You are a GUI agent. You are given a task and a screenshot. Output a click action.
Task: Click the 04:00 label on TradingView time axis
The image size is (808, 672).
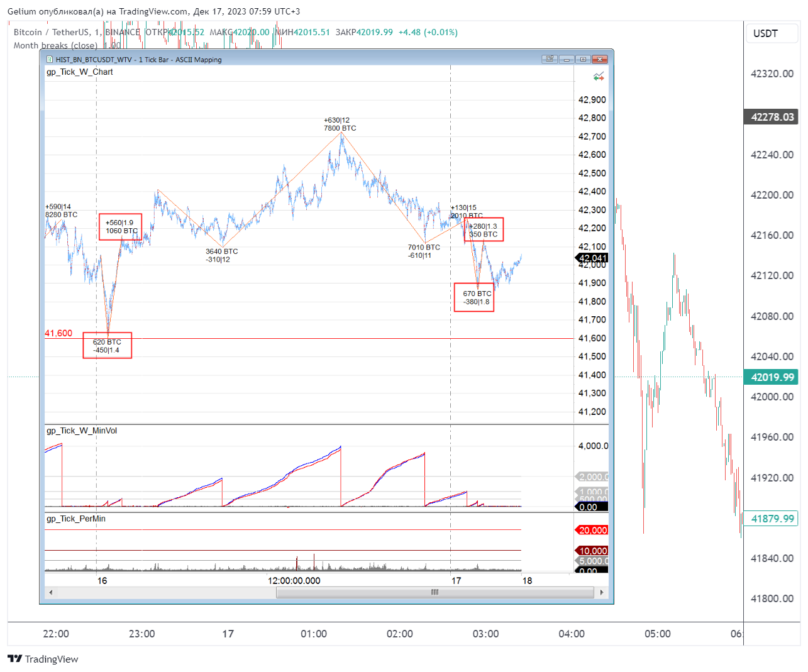(x=572, y=634)
